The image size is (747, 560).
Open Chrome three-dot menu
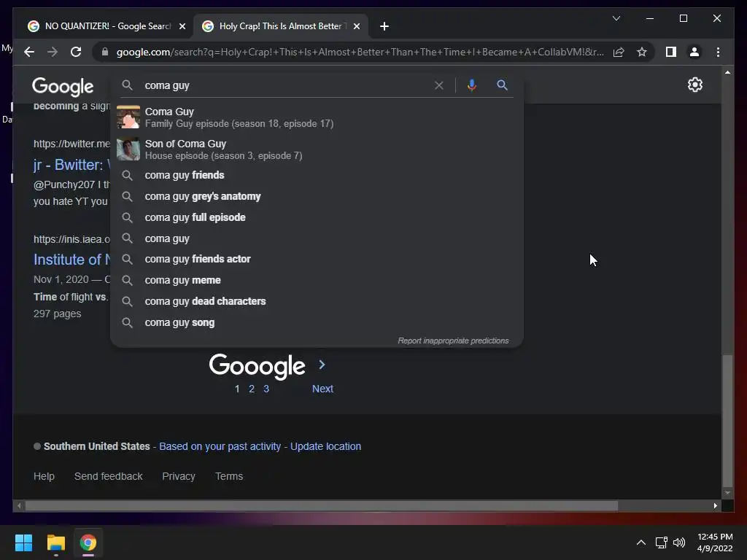click(718, 52)
